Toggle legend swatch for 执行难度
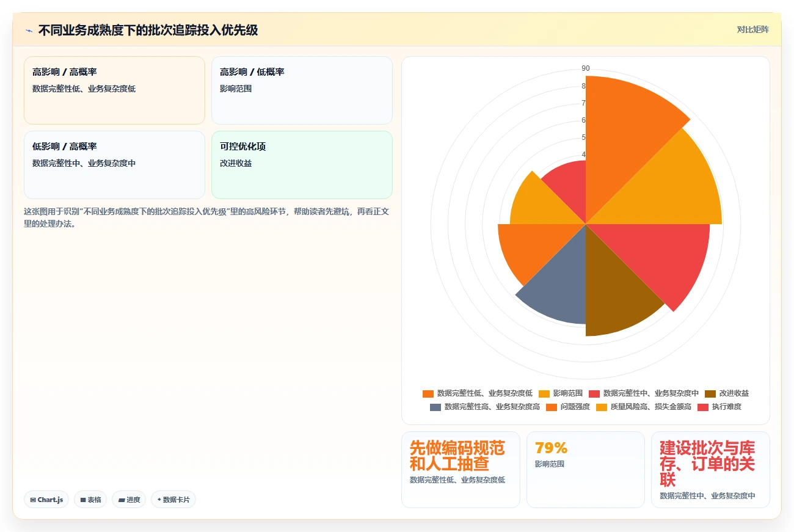This screenshot has width=794, height=532. click(x=703, y=407)
